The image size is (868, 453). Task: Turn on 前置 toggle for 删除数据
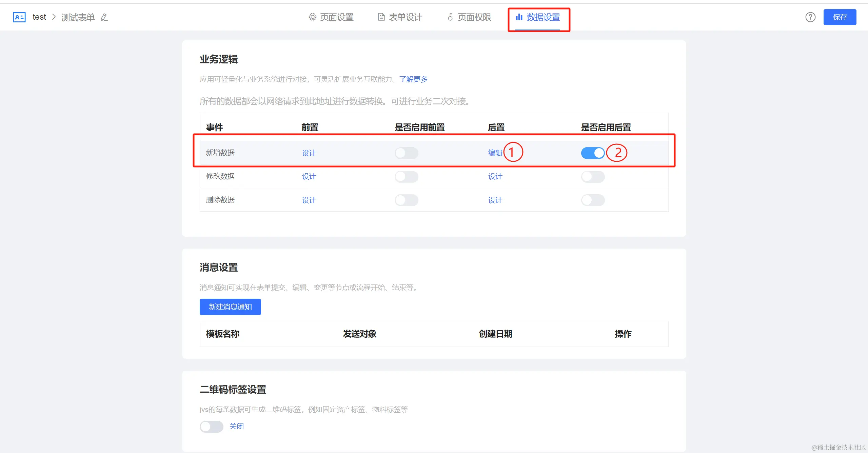point(406,200)
